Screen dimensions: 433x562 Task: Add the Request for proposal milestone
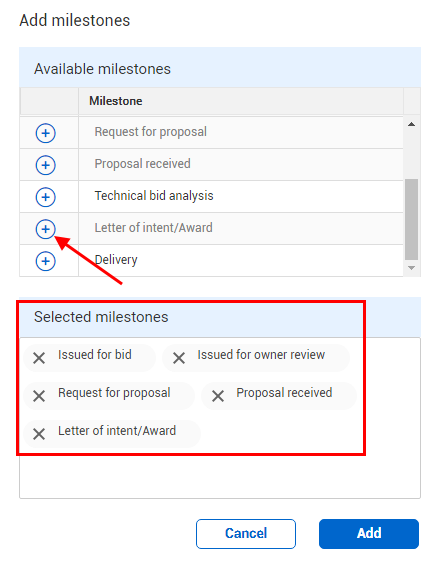click(x=46, y=133)
